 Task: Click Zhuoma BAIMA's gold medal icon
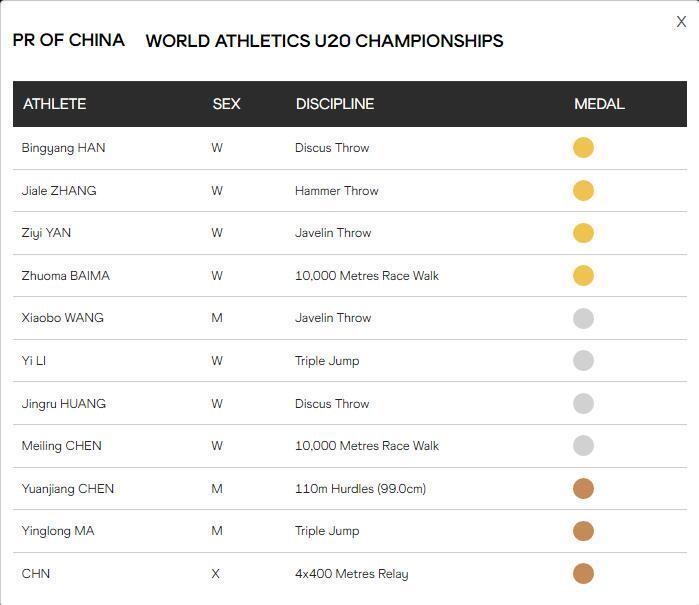point(583,276)
